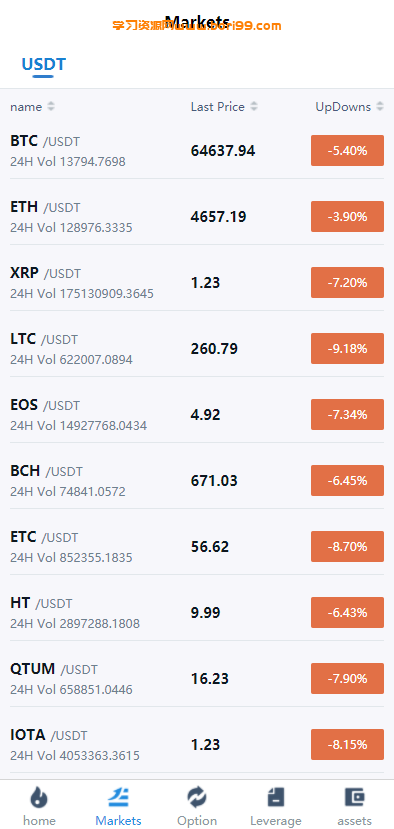
Task: Sort by name using the sort arrows
Action: tap(51, 107)
